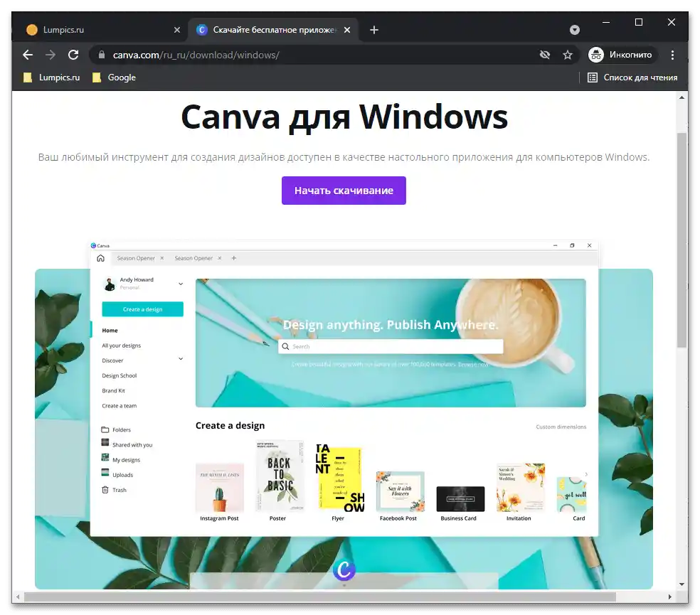Close the Canva download tab
The image size is (700, 615).
347,30
